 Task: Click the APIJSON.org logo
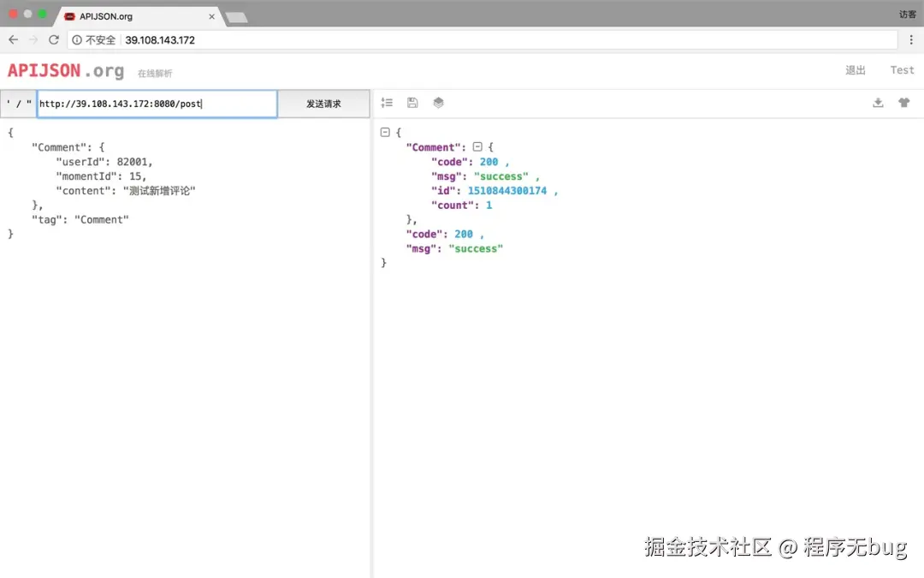click(x=66, y=71)
